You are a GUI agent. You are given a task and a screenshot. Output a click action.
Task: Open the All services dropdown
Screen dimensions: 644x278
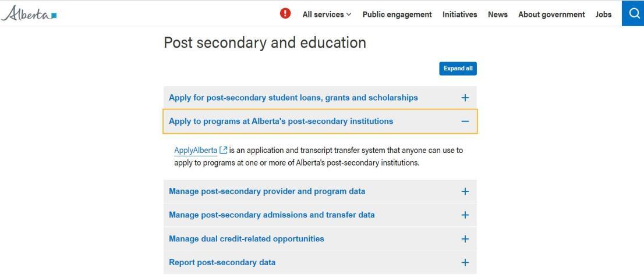coord(327,15)
